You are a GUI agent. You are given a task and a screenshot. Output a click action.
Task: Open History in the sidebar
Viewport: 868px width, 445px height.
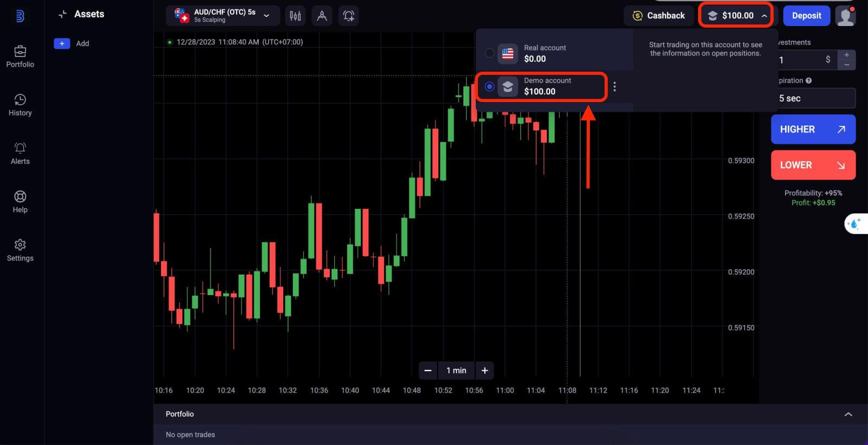(20, 105)
